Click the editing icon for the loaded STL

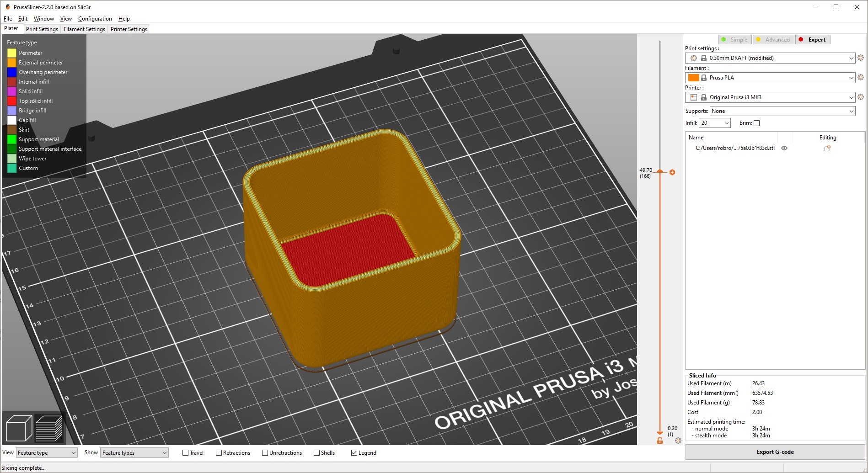pos(827,148)
